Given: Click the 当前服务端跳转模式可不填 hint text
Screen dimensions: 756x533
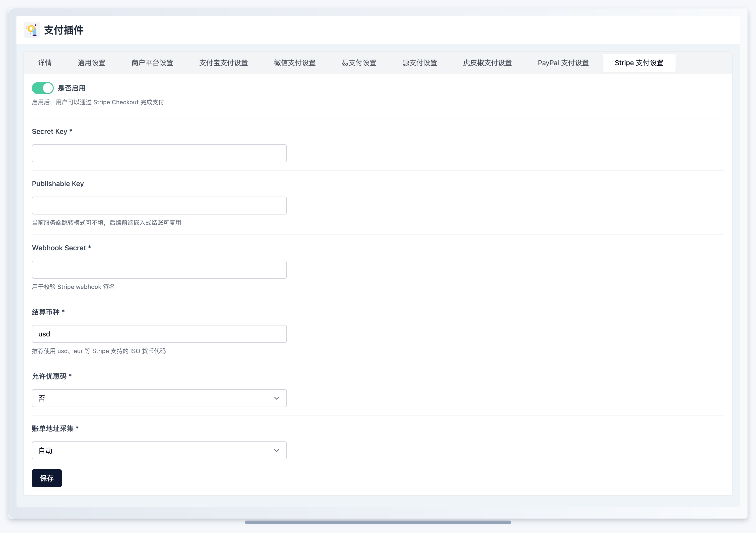Looking at the screenshot, I should (x=106, y=223).
